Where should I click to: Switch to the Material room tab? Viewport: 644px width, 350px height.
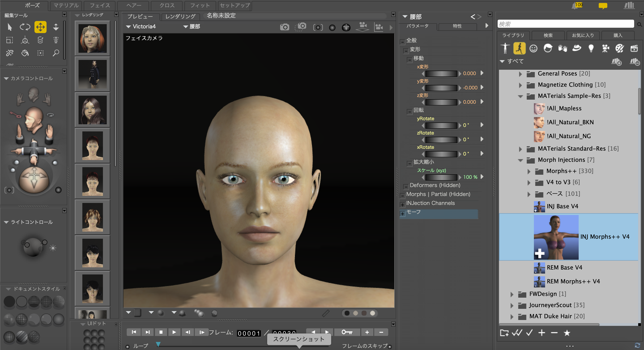66,6
